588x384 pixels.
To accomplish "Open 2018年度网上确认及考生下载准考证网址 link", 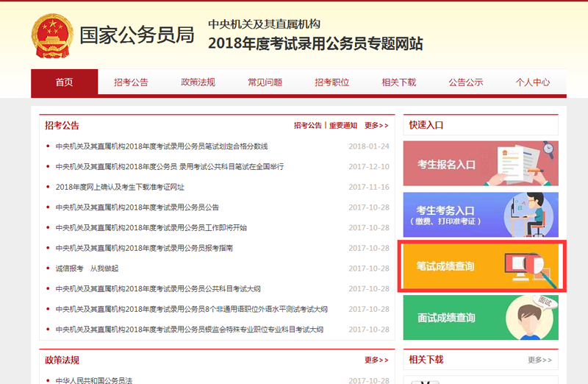I will point(120,187).
